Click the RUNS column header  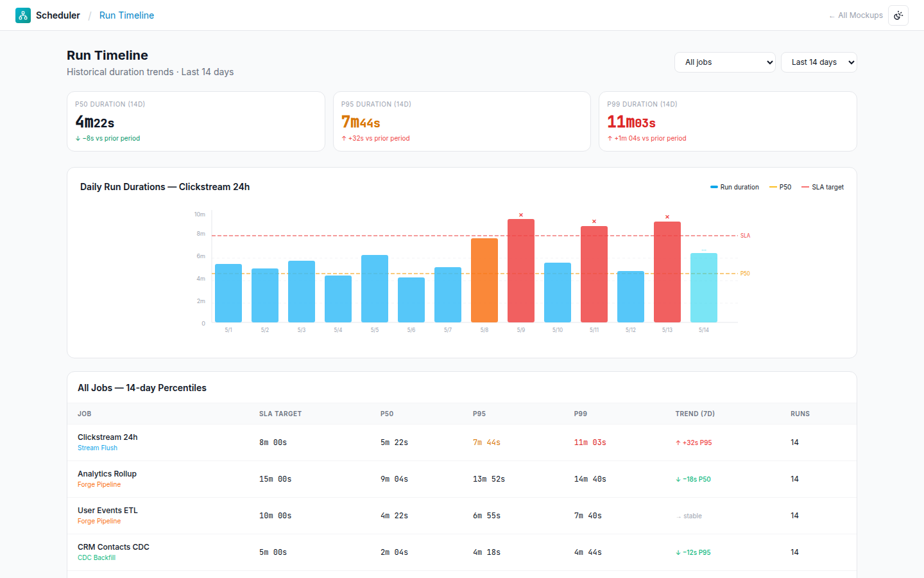coord(800,414)
